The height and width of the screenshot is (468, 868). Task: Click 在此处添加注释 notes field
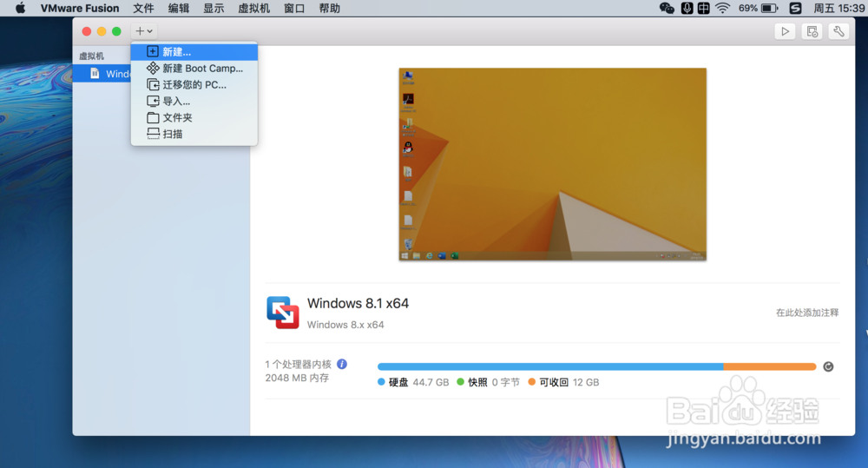(807, 313)
